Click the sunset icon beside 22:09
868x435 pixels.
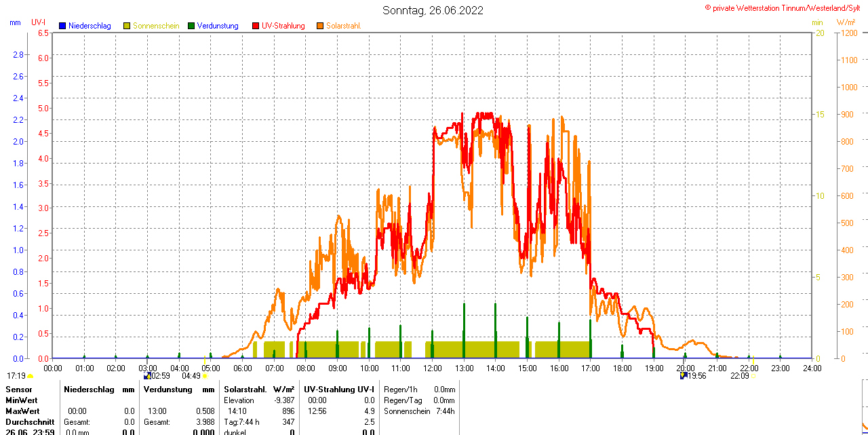click(x=753, y=376)
